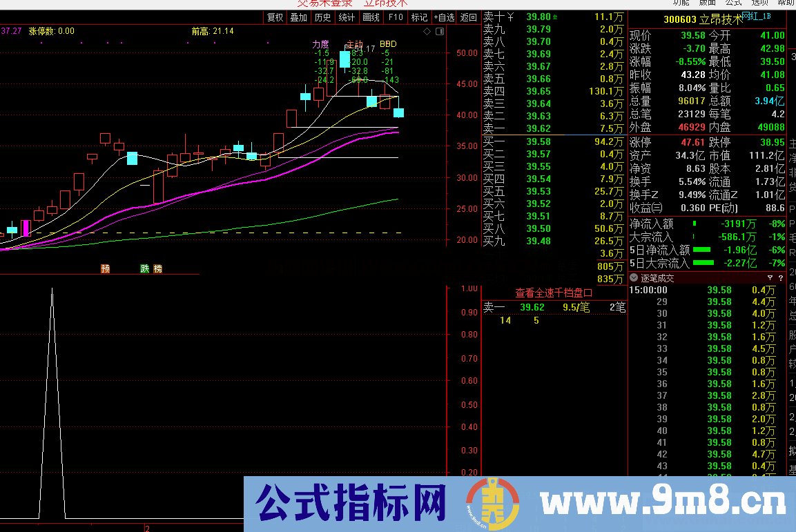Open the filter dropdown on 逐笔成交 panel
796x532 pixels.
coord(770,278)
